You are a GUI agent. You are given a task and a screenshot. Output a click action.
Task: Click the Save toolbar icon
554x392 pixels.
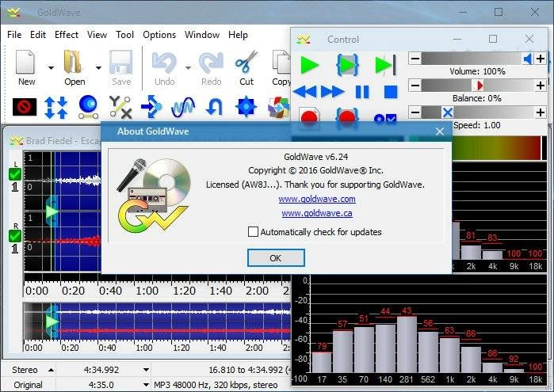[121, 67]
